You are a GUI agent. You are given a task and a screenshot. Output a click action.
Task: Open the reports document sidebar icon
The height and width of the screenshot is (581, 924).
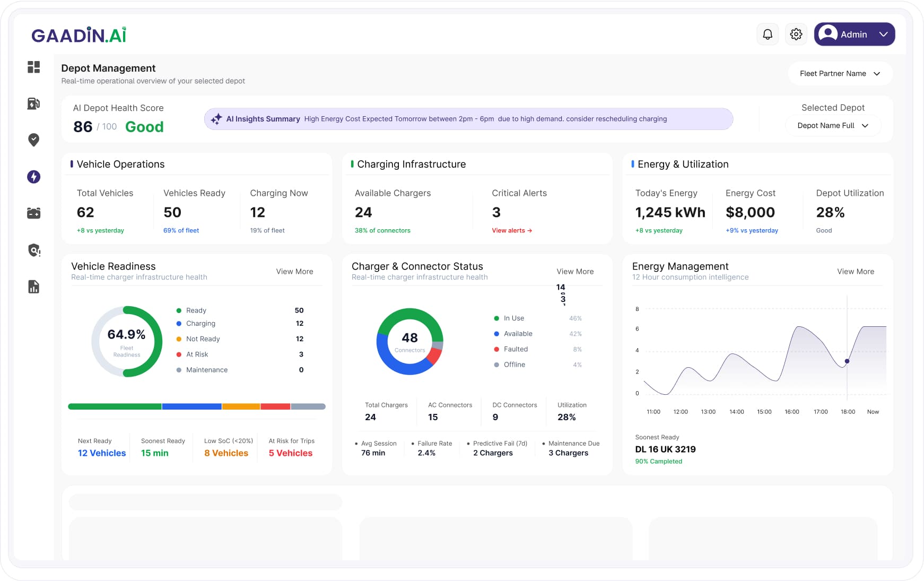click(33, 287)
